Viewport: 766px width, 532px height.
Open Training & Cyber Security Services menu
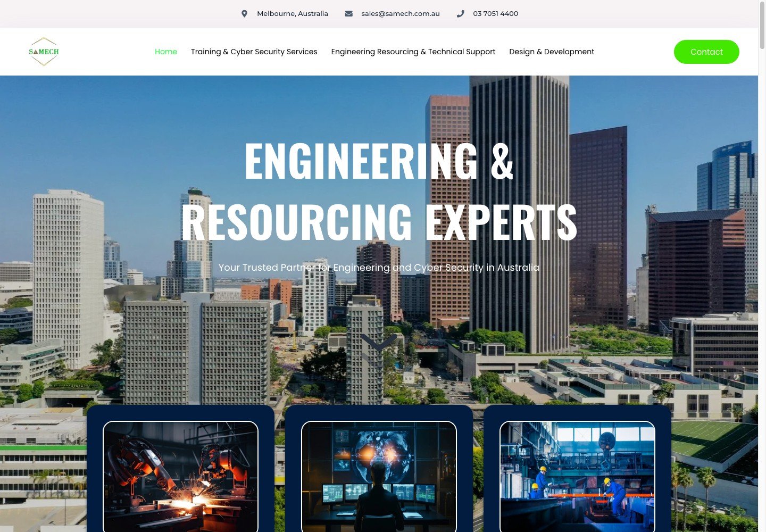[x=254, y=52]
